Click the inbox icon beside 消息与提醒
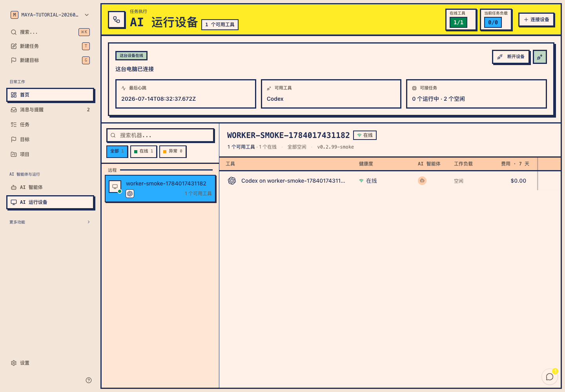The width and height of the screenshot is (565, 392). [x=14, y=110]
